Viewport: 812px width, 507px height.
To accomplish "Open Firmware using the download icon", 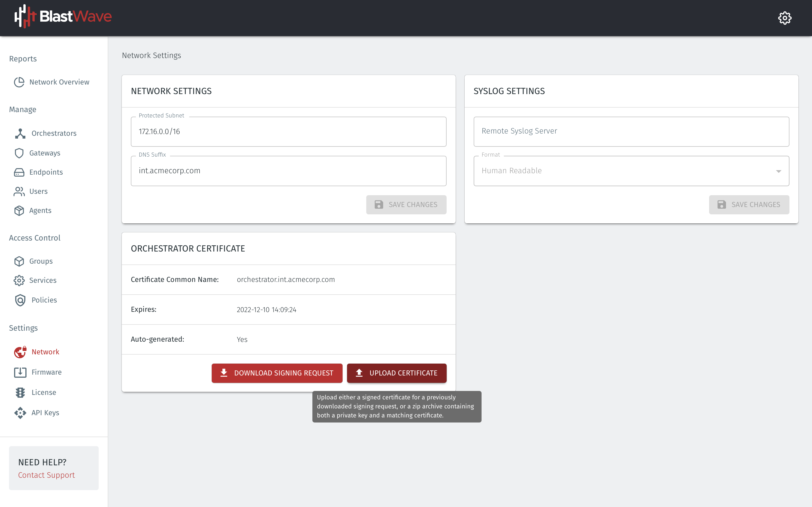I will pyautogui.click(x=20, y=372).
